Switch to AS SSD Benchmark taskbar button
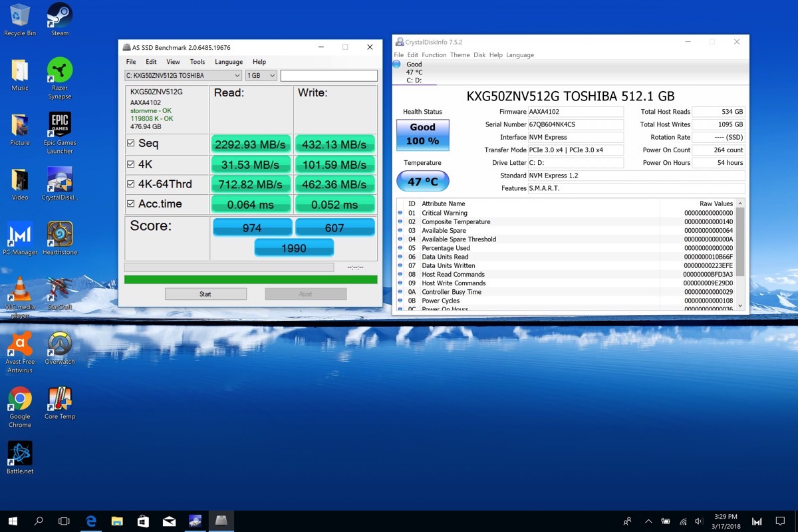The width and height of the screenshot is (798, 532). pos(221,521)
